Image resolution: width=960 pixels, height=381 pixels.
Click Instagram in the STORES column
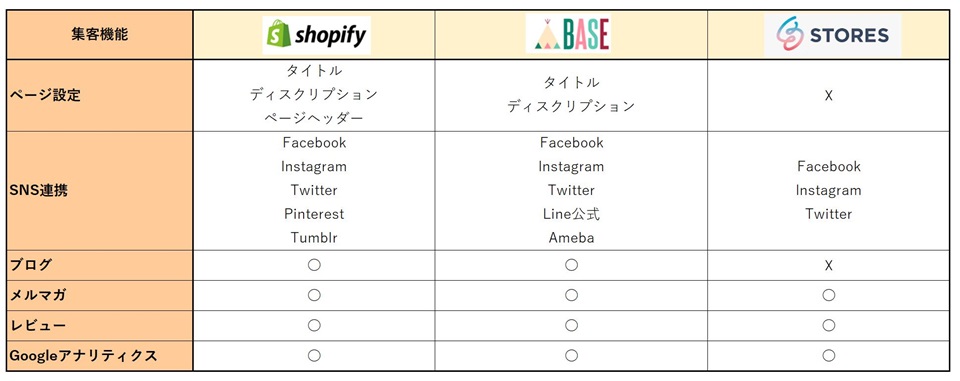pyautogui.click(x=828, y=190)
